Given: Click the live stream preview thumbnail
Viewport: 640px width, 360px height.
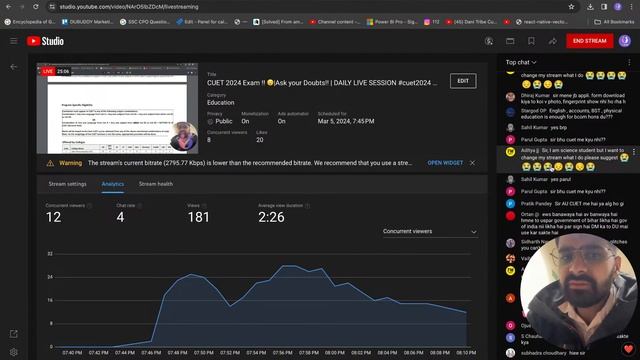Looking at the screenshot, I should [118, 109].
